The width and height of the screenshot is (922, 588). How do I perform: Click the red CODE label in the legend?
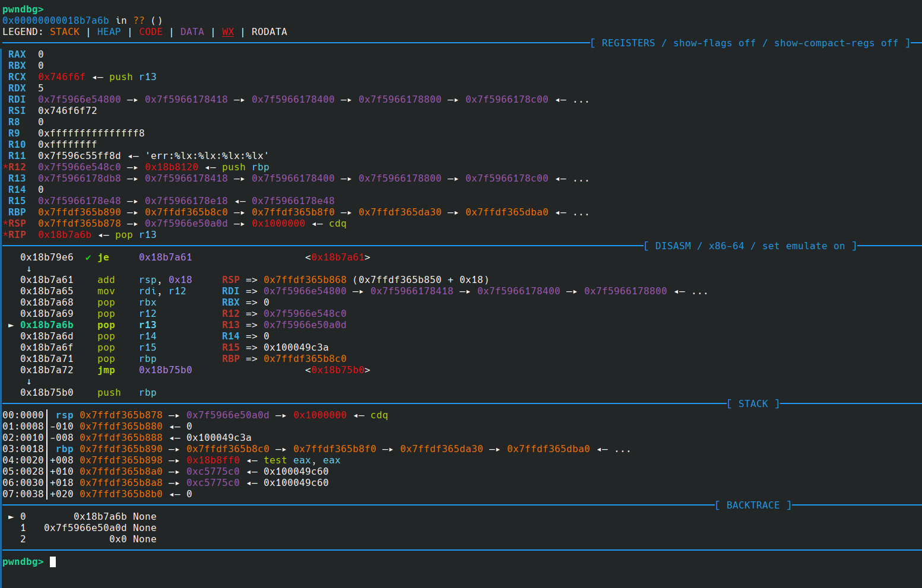[150, 32]
